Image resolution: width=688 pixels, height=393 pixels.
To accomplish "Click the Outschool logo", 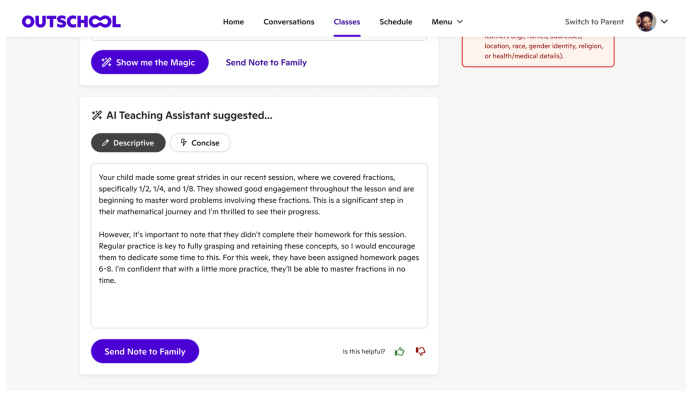I will click(x=71, y=21).
